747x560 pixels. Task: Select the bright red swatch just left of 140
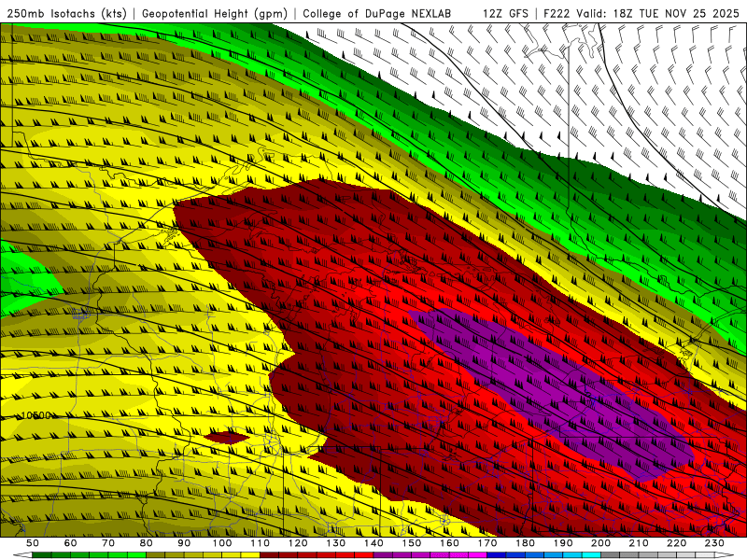[x=364, y=555]
